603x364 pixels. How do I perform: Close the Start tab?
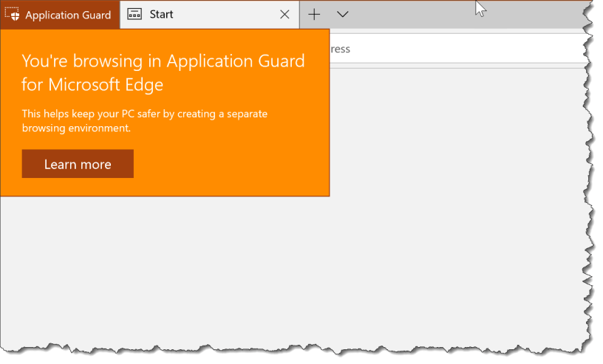pyautogui.click(x=285, y=14)
